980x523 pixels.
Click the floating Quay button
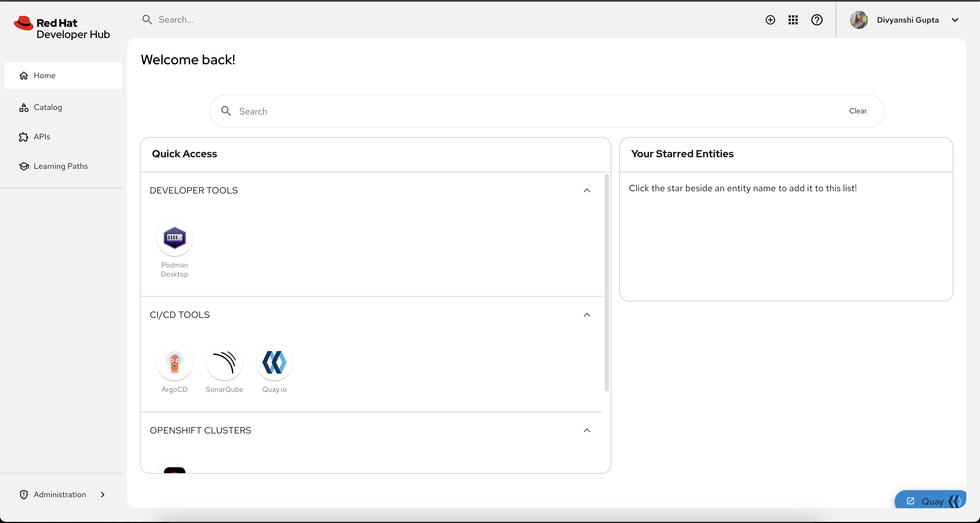932,501
